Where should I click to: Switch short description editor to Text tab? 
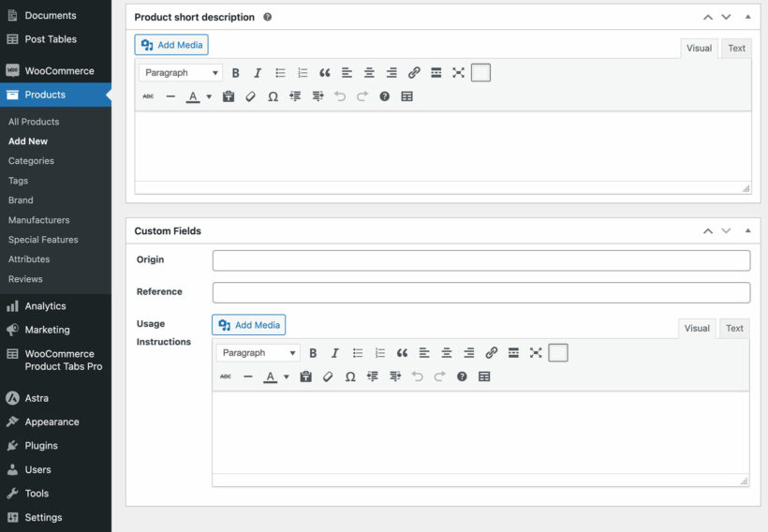pyautogui.click(x=737, y=49)
